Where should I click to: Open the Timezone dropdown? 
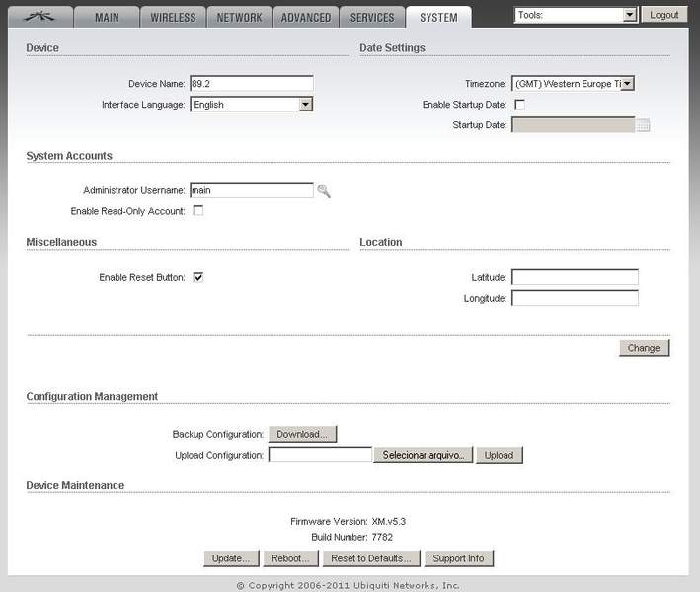(x=573, y=84)
